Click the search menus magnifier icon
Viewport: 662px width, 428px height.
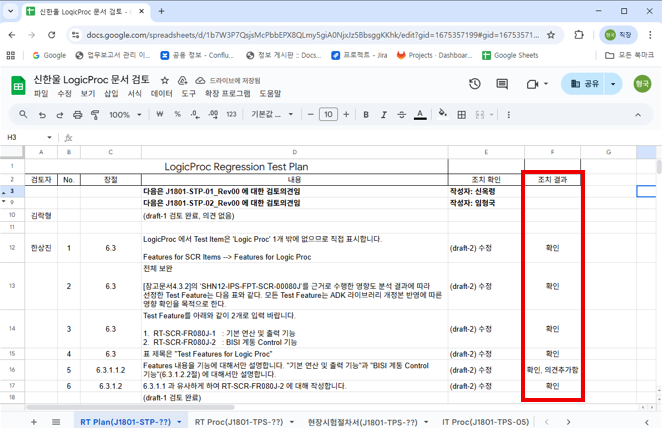[22, 115]
